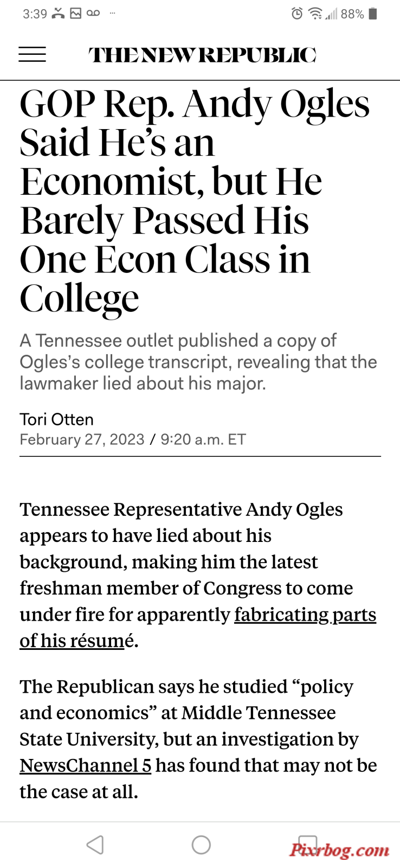Tap the Android home circle button
The width and height of the screenshot is (400, 868).
[x=201, y=845]
